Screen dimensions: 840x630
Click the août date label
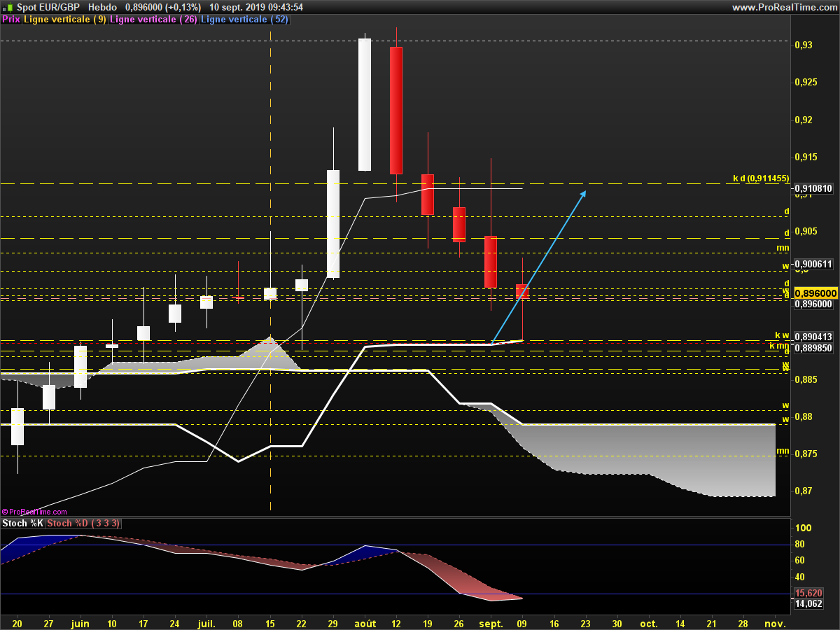364,623
